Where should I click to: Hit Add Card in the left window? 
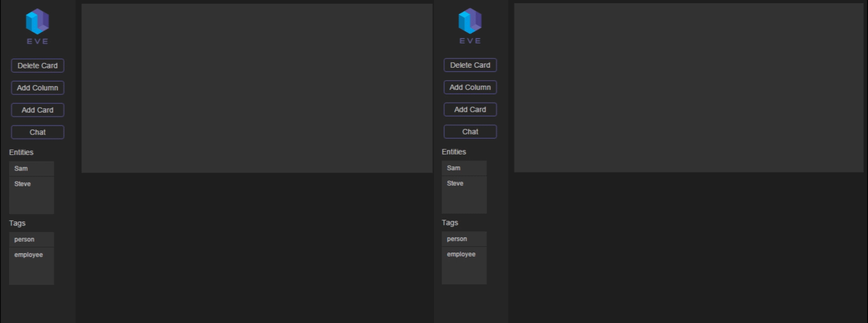(x=38, y=110)
